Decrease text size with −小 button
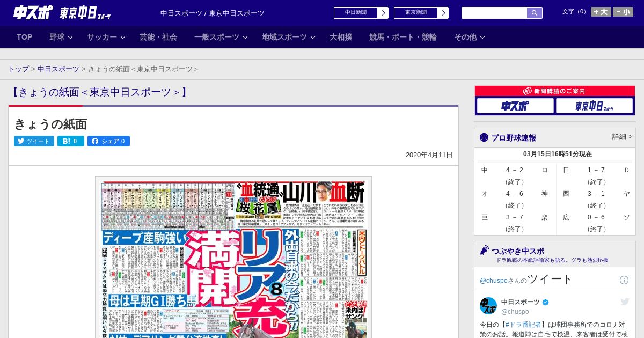Image resolution: width=644 pixels, height=338 pixels. point(623,12)
